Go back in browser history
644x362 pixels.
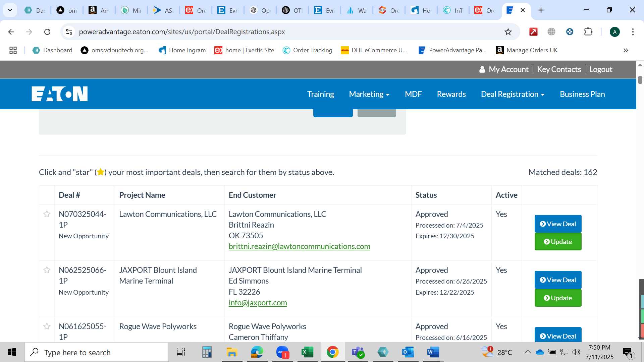pyautogui.click(x=11, y=32)
